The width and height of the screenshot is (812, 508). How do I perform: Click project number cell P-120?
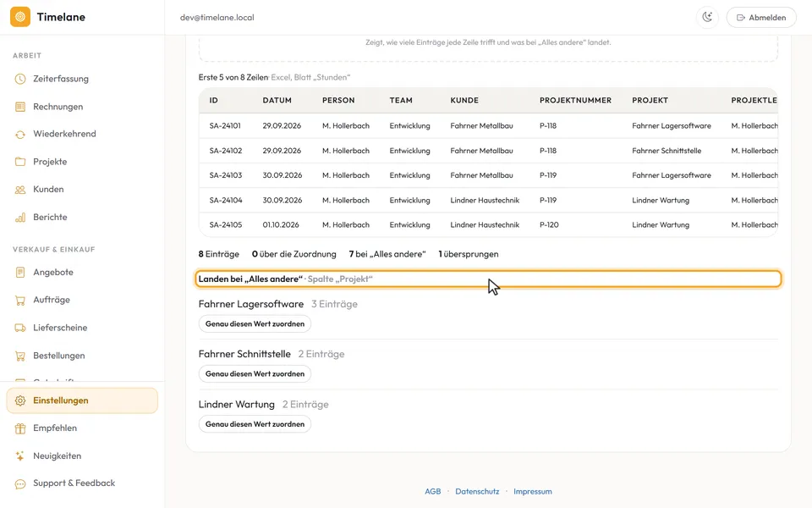(x=549, y=225)
